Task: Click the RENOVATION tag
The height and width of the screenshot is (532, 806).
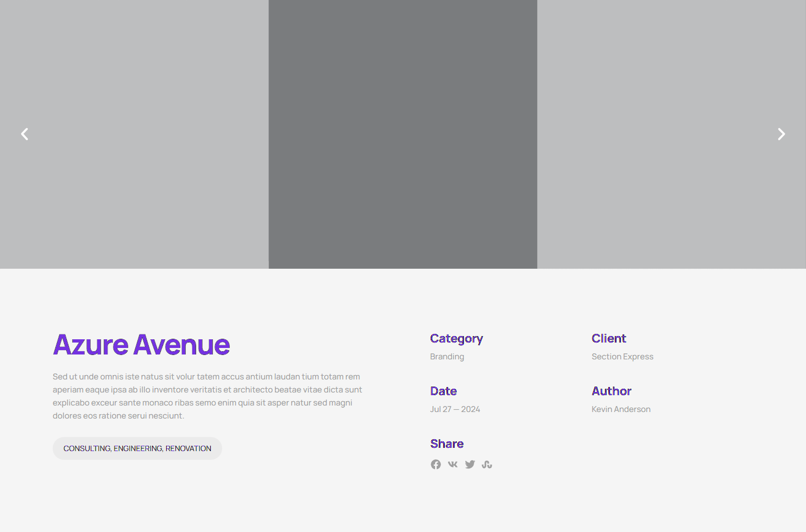Action: 188,448
